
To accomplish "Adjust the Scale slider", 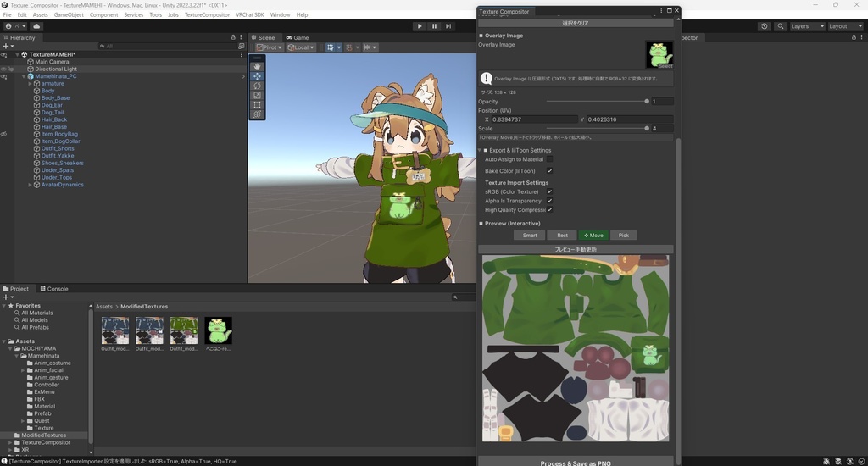I will click(x=597, y=129).
